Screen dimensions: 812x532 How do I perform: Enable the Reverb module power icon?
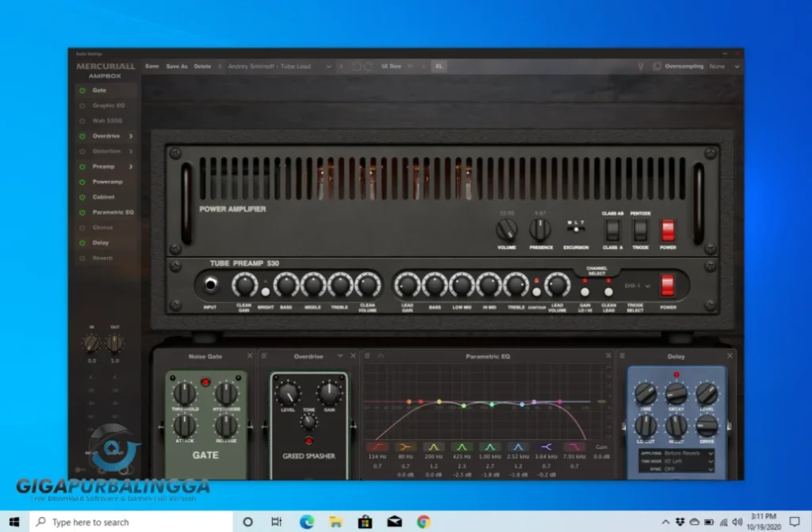82,258
